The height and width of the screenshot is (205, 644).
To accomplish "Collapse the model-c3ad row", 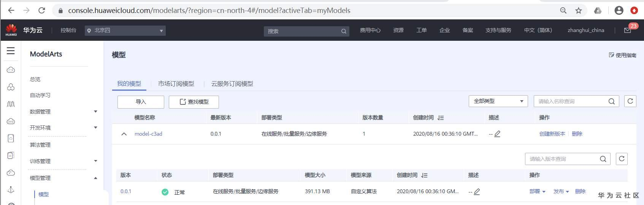I will point(124,134).
